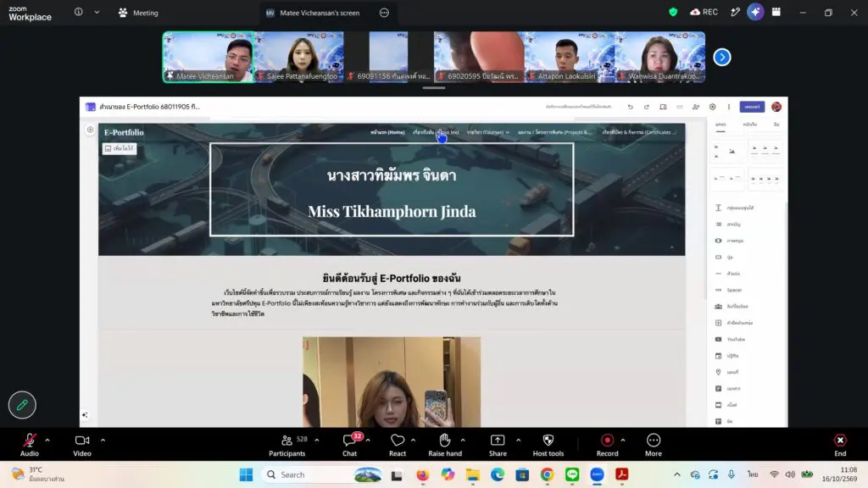Screen dimensions: 868x488
Task: Open screen share options ellipsis
Action: (384, 13)
